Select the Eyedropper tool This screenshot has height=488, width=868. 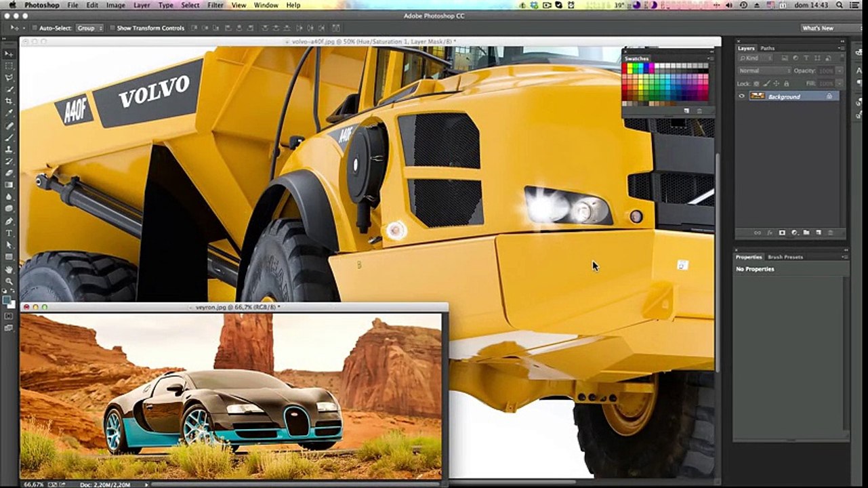point(9,113)
